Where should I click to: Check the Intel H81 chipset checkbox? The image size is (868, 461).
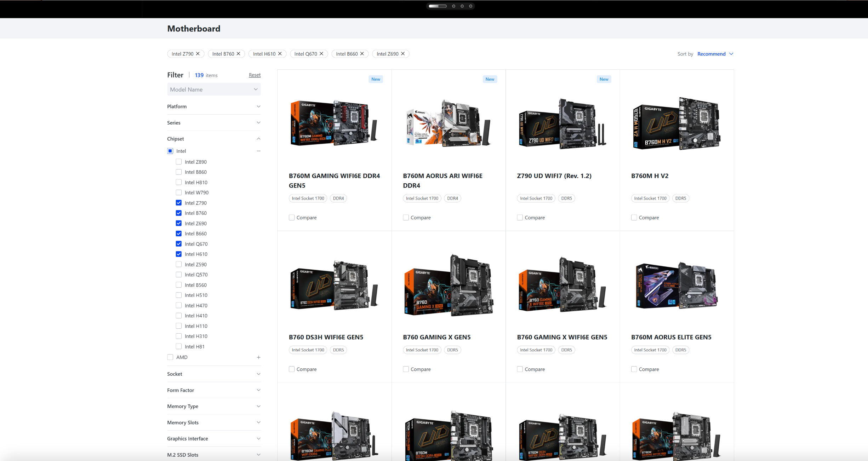click(179, 346)
